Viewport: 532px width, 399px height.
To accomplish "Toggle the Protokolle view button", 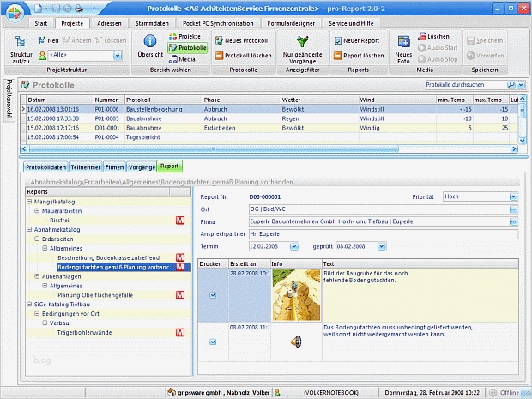I will 187,49.
